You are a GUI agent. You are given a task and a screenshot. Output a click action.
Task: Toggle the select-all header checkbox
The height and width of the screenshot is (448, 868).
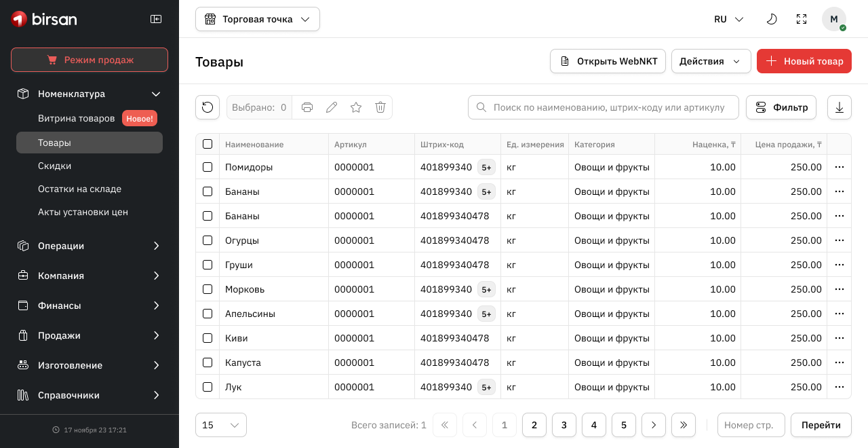pos(208,144)
